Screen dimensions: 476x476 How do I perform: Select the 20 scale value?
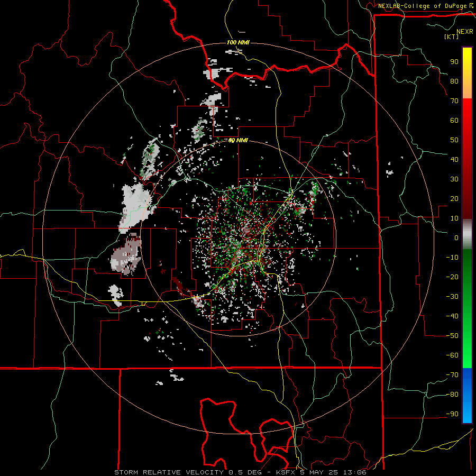point(454,199)
